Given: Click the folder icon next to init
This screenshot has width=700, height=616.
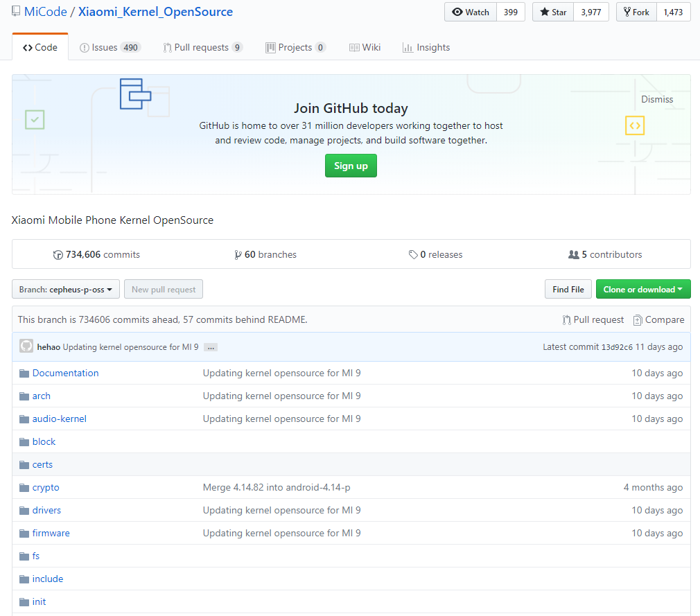Looking at the screenshot, I should [x=24, y=602].
